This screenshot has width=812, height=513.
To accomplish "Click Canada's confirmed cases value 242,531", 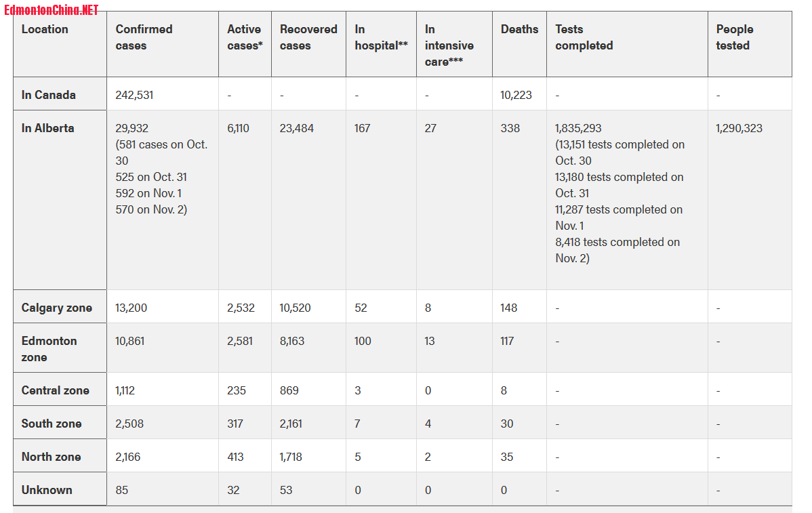I will click(134, 96).
